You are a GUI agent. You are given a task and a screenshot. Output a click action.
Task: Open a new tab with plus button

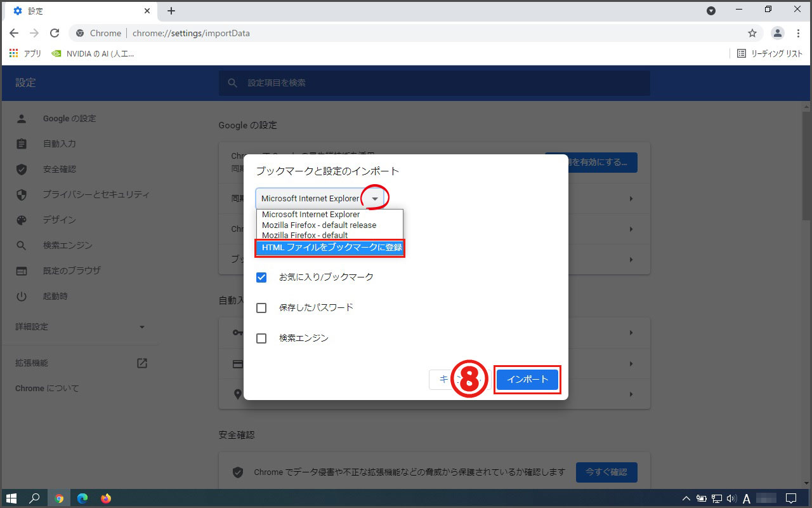[171, 11]
